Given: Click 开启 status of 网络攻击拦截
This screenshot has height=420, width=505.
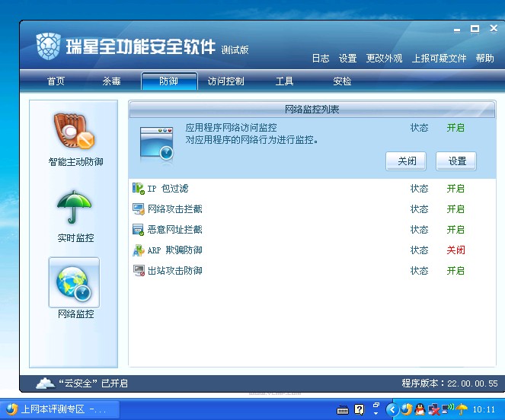Looking at the screenshot, I should (x=455, y=209).
